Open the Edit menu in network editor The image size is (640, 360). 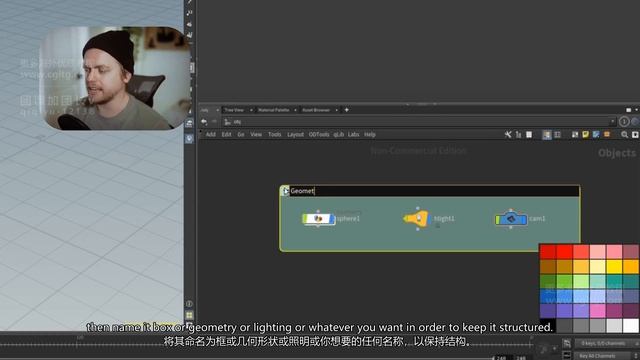pyautogui.click(x=227, y=134)
